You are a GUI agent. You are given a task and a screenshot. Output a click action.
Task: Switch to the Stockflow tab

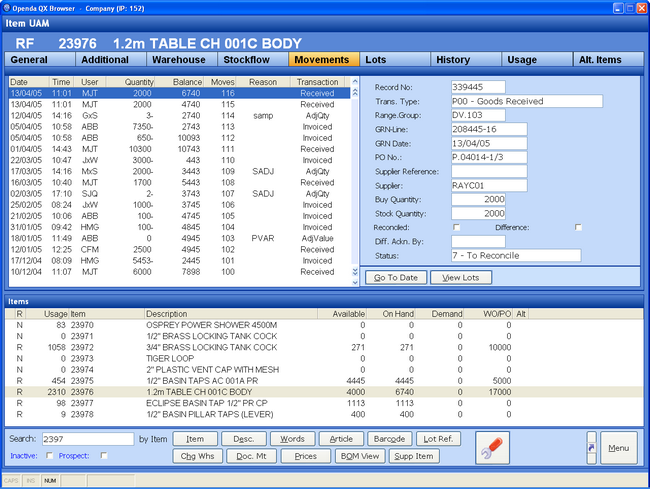pyautogui.click(x=253, y=60)
